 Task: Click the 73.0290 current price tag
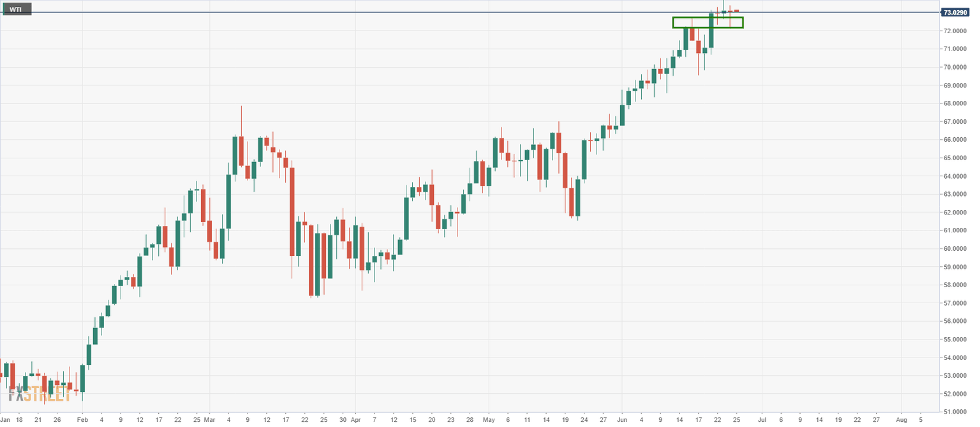click(956, 12)
